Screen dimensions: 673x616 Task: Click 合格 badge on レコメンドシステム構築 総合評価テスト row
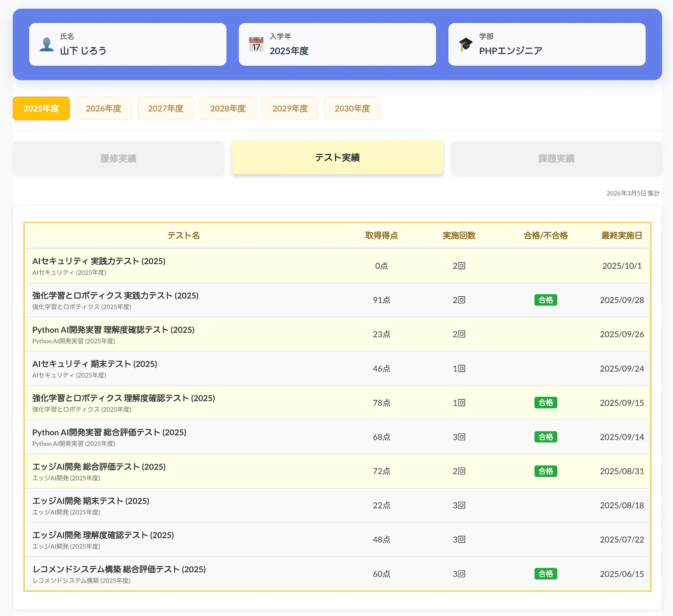(x=545, y=574)
